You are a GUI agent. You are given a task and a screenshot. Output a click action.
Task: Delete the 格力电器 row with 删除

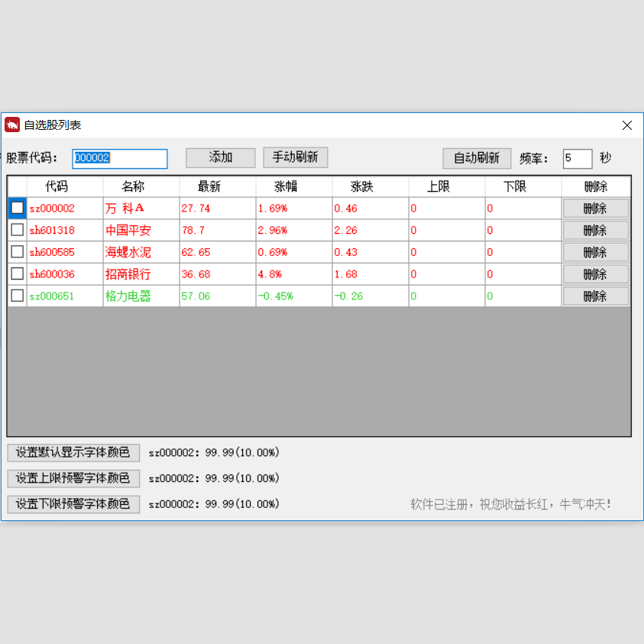(596, 296)
